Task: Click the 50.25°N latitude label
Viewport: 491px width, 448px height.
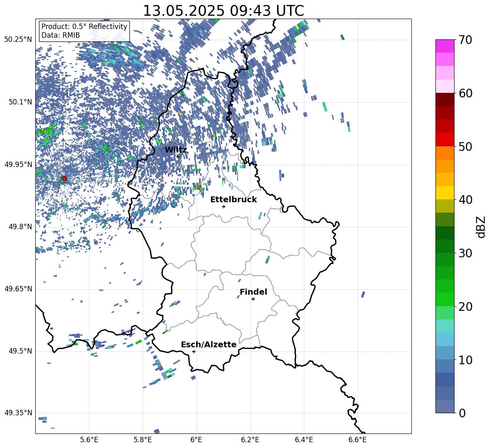Action: pos(18,40)
